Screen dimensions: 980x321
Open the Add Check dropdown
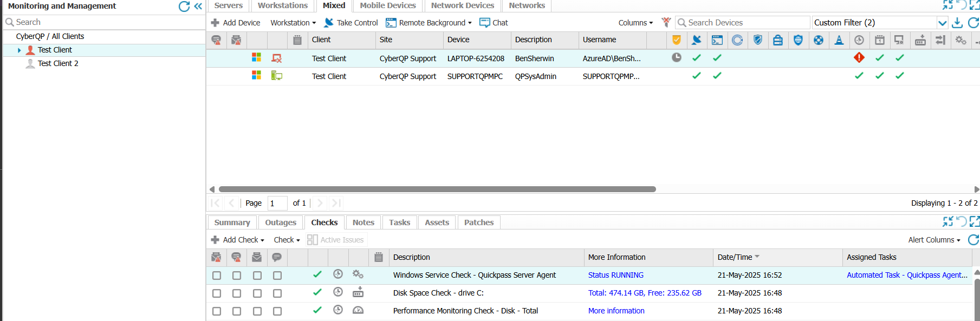(x=238, y=240)
